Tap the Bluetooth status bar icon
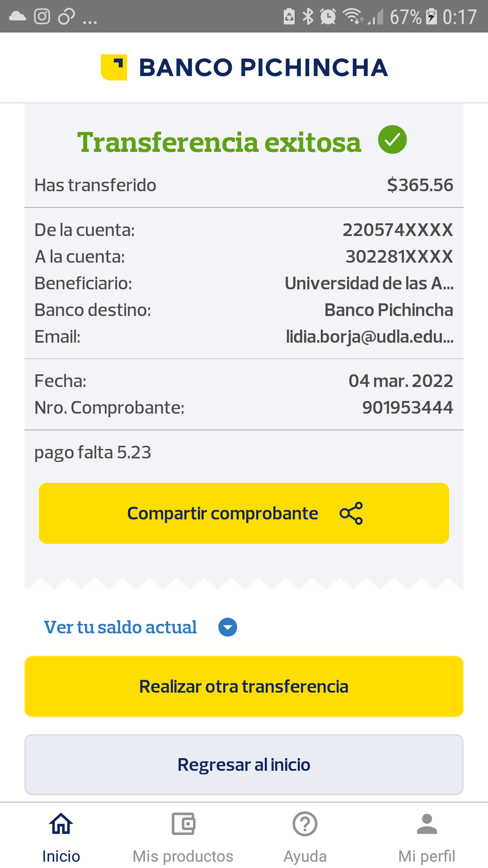The width and height of the screenshot is (488, 868). [x=308, y=17]
